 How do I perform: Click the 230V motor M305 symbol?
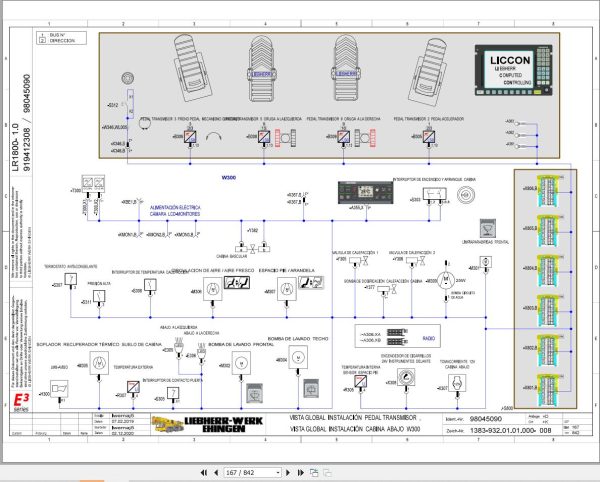point(446,281)
